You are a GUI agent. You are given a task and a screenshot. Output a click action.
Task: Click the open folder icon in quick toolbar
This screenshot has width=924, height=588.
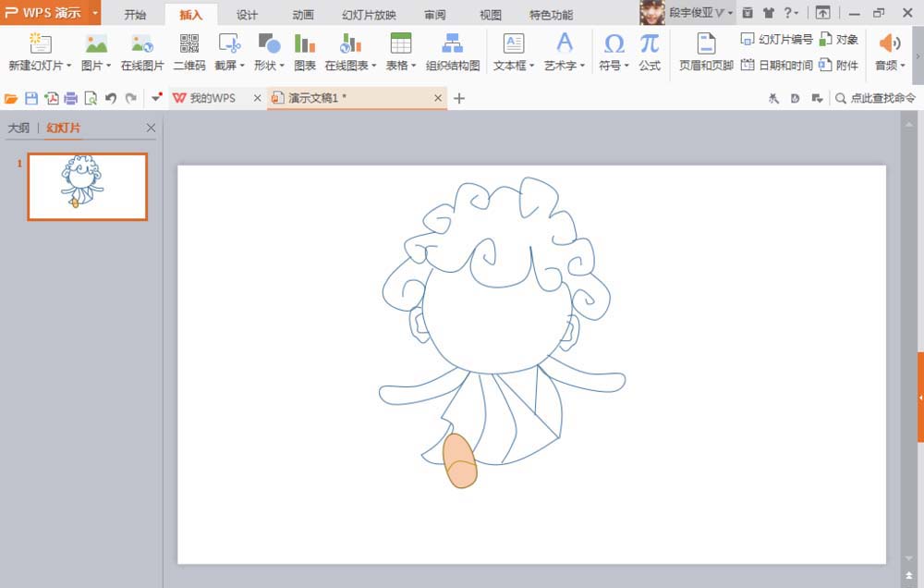tap(10, 99)
